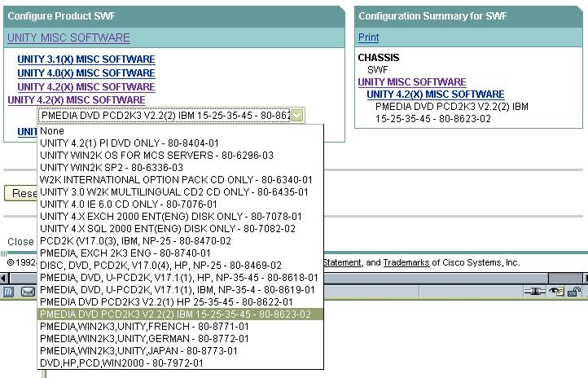This screenshot has height=378, width=588.
Task: Click the horizontal scrollbar left arrow
Action: coord(4,279)
